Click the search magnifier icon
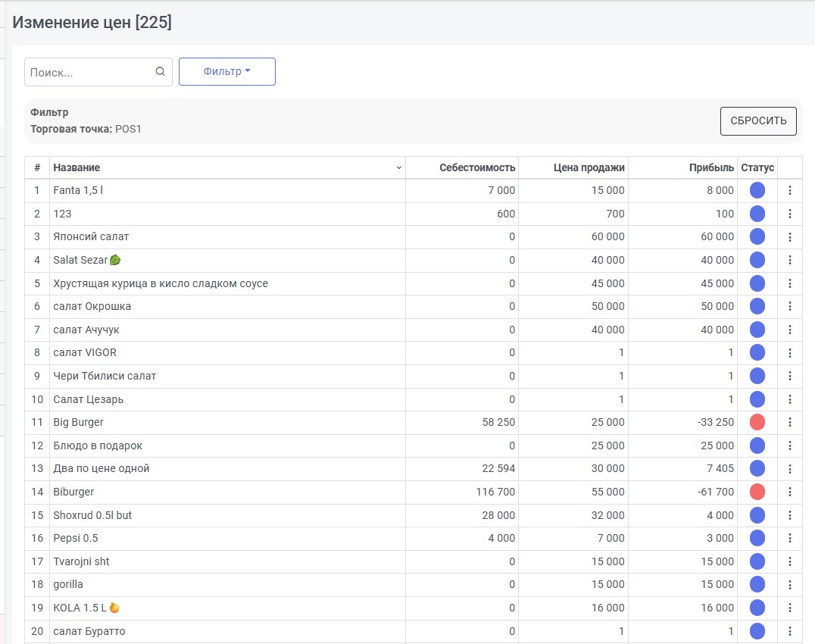Screen dimensions: 815x644 (x=160, y=72)
